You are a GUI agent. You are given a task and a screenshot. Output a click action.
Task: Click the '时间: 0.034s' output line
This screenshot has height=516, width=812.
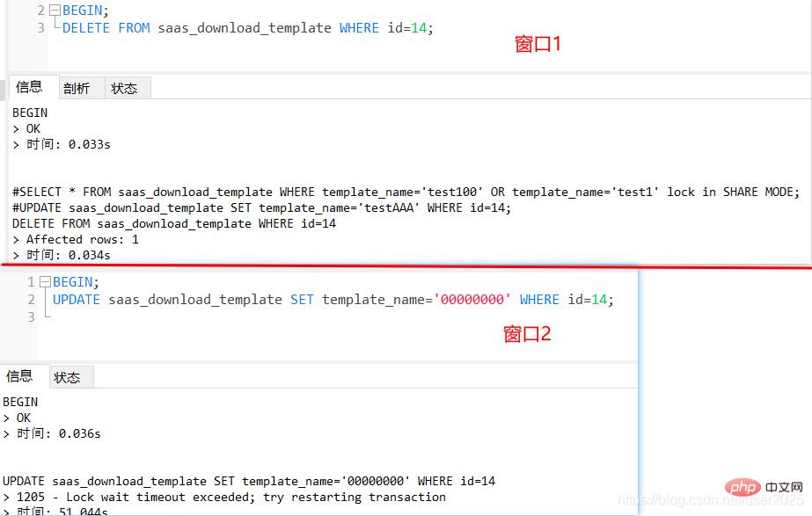62,255
